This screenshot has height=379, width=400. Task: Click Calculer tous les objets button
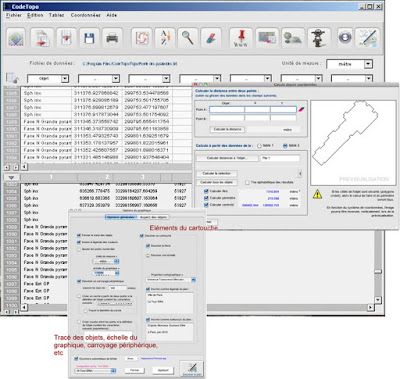217,182
